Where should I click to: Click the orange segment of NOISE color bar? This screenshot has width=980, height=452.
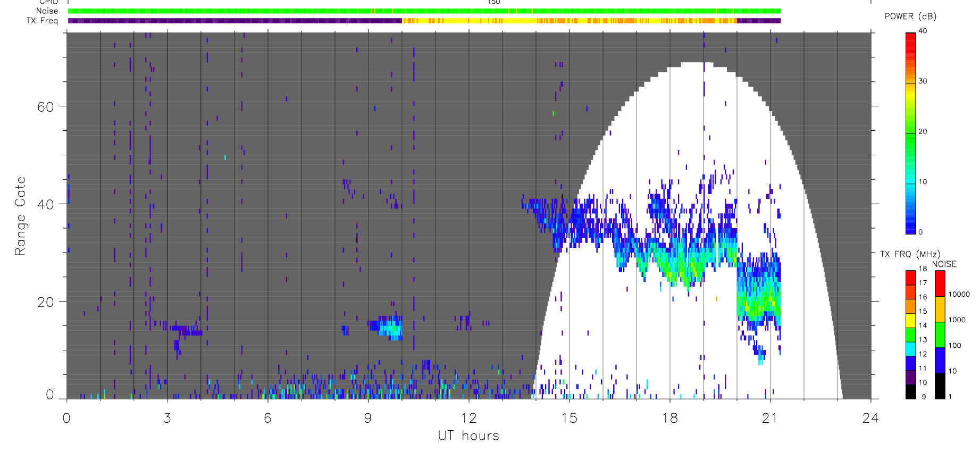[x=940, y=309]
